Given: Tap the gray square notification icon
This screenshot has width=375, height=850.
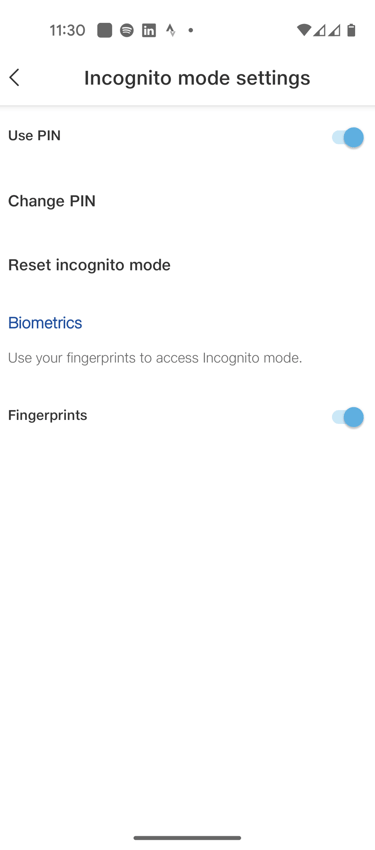Looking at the screenshot, I should point(105,30).
